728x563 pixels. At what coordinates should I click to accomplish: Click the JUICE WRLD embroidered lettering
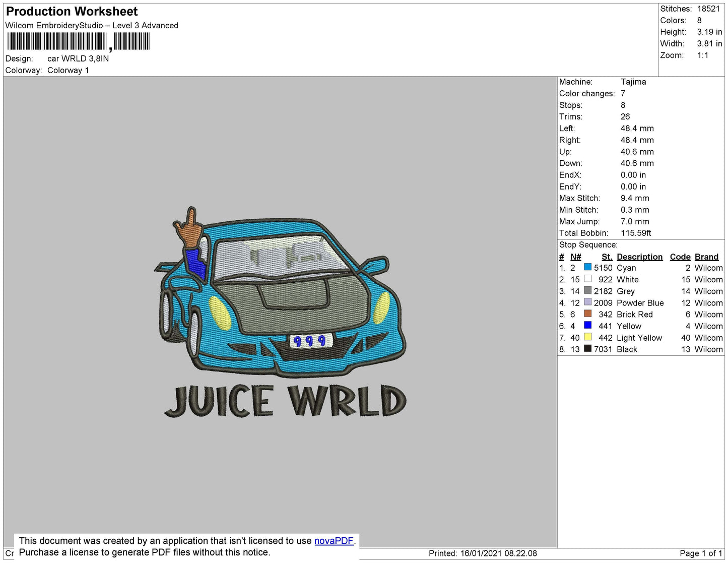[x=285, y=401]
